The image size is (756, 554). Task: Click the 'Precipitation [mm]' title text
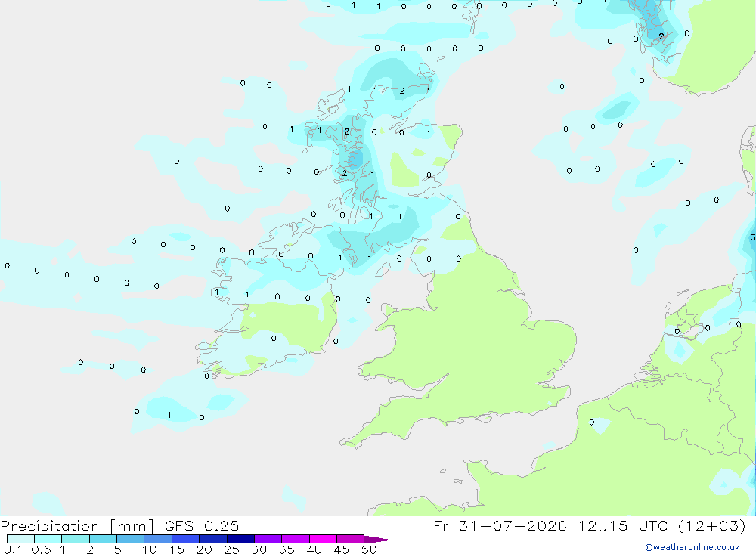coord(77,525)
